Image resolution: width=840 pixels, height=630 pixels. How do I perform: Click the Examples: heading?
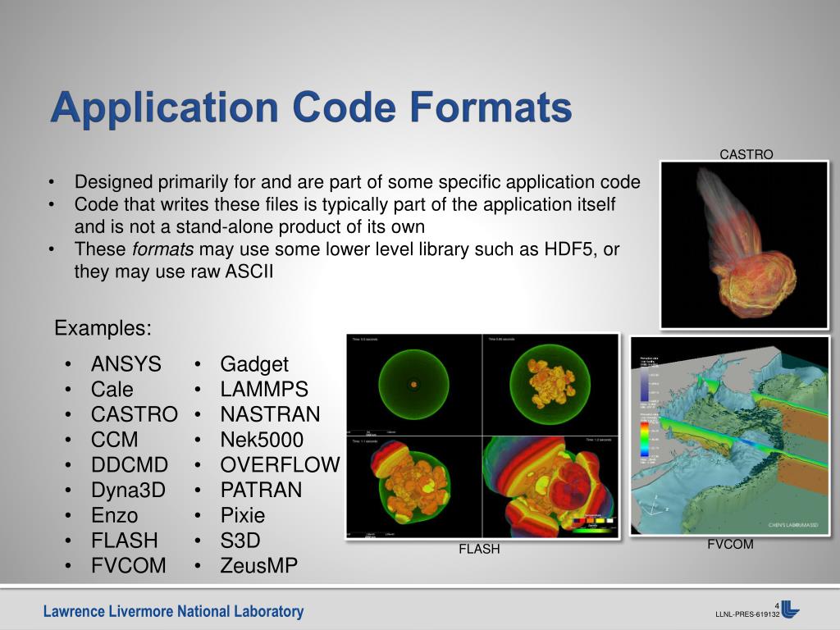pos(103,328)
